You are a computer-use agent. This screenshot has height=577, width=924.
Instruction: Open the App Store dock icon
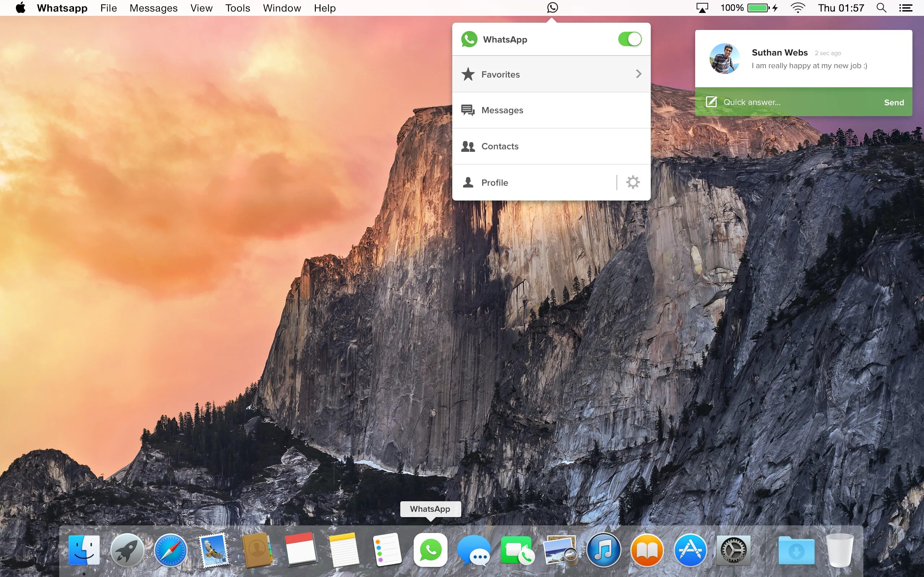690,550
